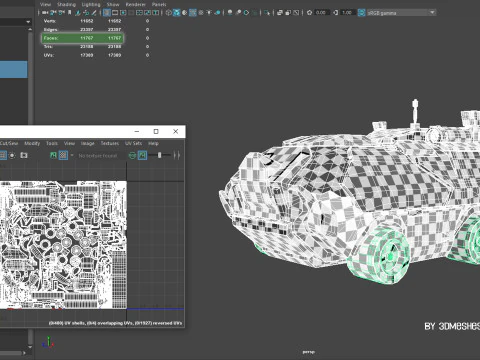Select the blue highlighted item in the left panel
The height and width of the screenshot is (360, 480).
13,69
